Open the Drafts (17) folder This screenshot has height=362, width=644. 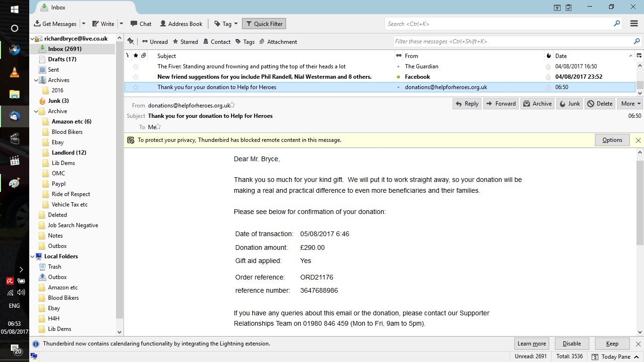coord(62,59)
